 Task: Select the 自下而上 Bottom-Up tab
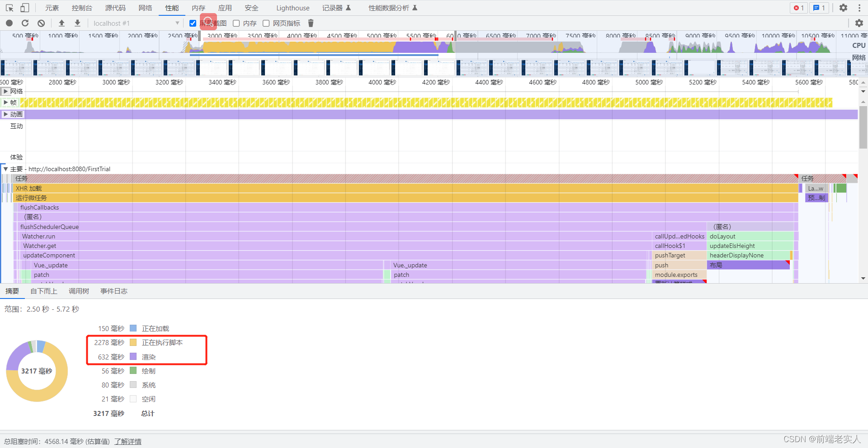coord(44,291)
